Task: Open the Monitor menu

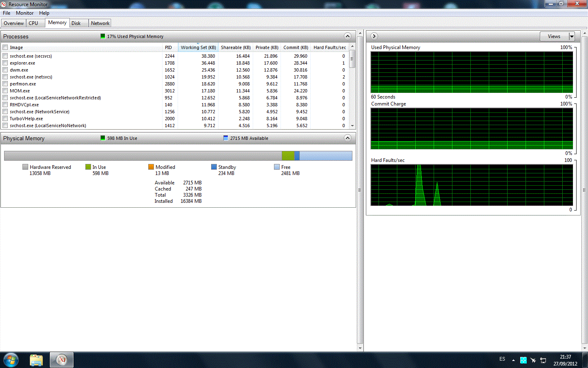Action: pyautogui.click(x=24, y=13)
